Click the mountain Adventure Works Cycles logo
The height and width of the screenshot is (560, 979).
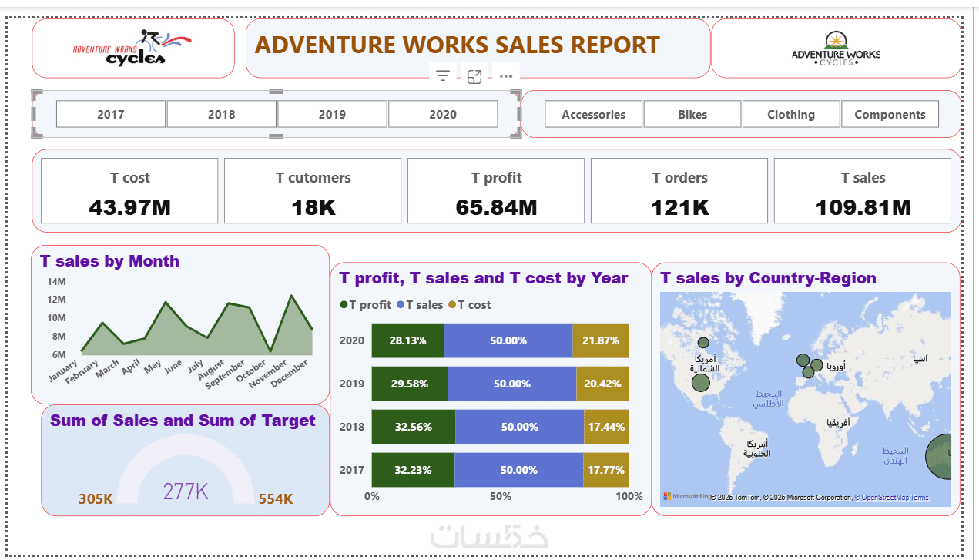point(836,49)
